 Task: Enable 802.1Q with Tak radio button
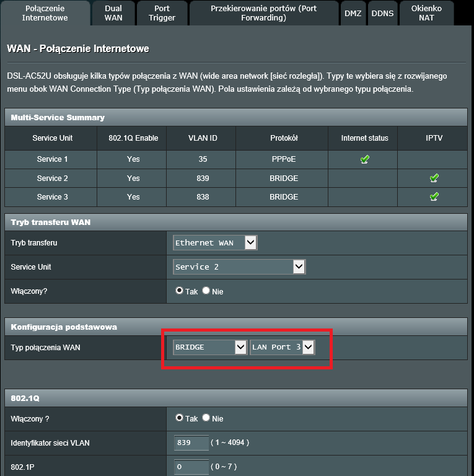(180, 418)
